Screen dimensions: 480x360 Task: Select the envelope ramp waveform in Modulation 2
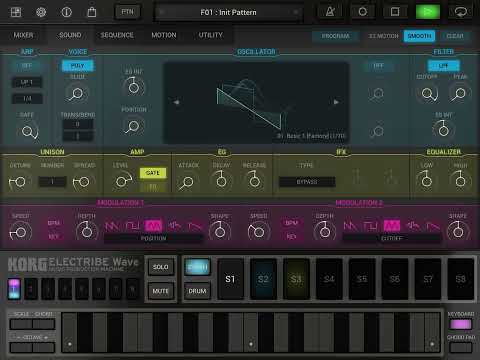tap(433, 226)
